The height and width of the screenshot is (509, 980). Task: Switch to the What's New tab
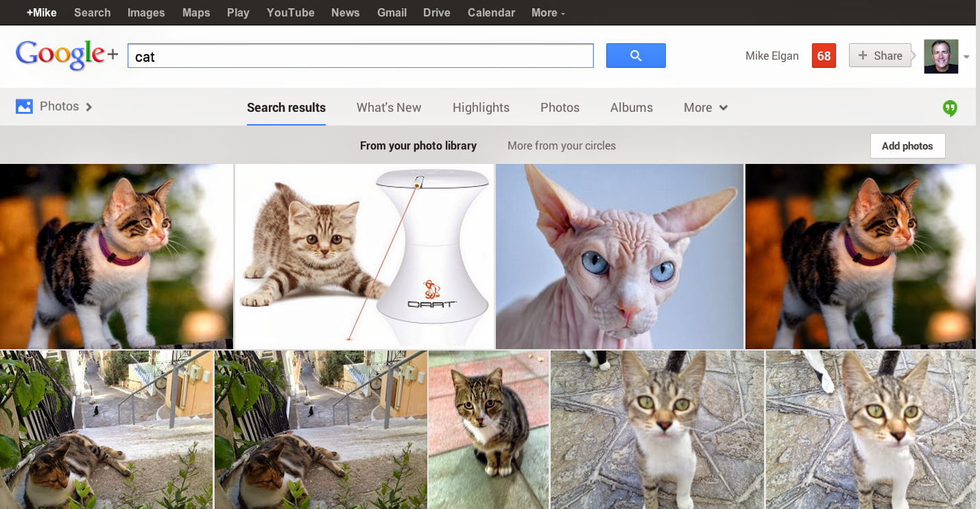(389, 108)
